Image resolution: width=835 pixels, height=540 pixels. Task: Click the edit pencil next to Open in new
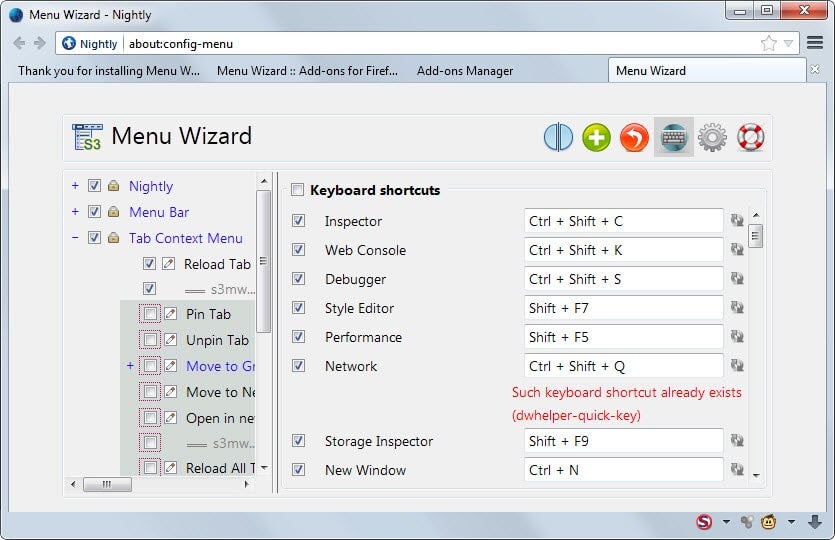coord(170,418)
